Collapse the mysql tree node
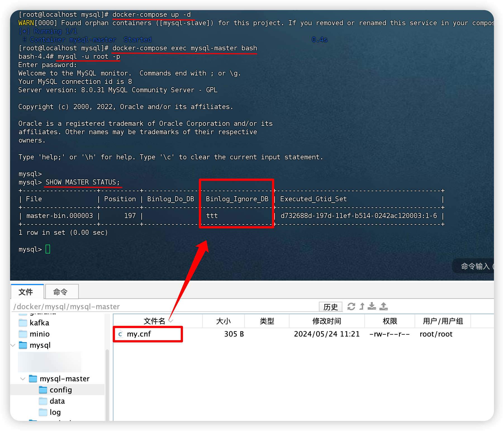 coord(13,345)
